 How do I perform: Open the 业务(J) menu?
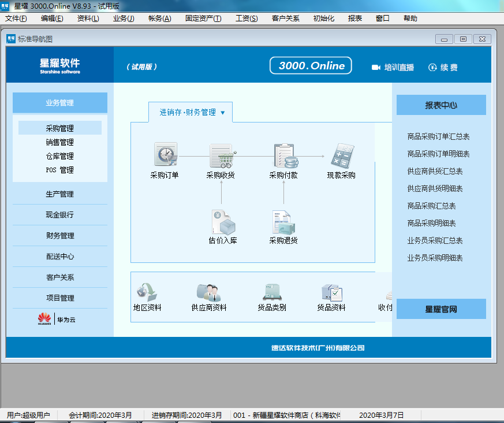(x=124, y=18)
